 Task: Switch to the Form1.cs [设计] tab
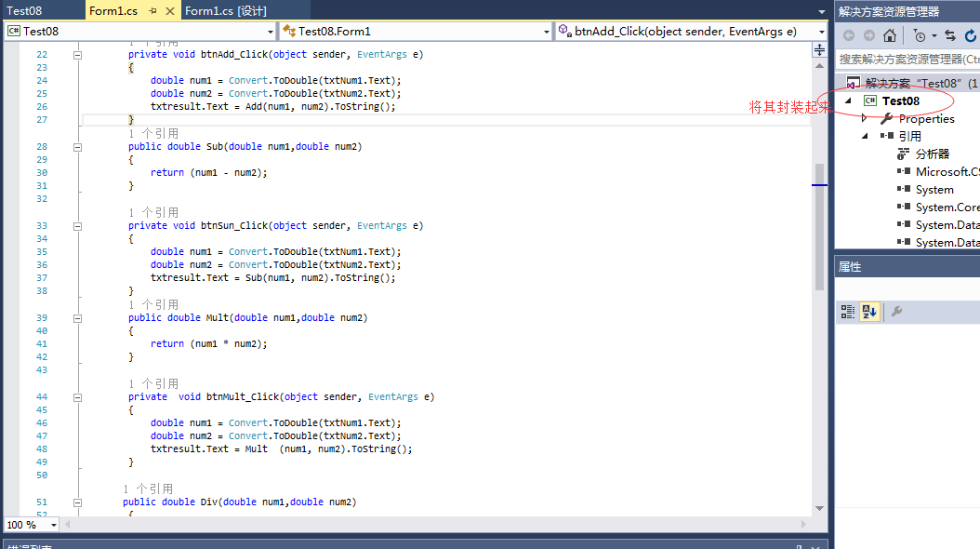coord(226,10)
